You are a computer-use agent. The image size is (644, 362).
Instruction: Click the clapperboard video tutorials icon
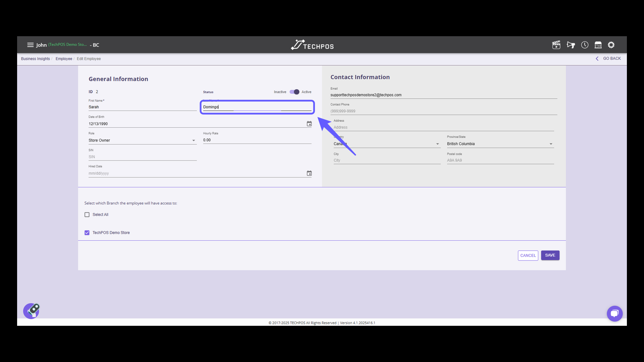click(556, 45)
